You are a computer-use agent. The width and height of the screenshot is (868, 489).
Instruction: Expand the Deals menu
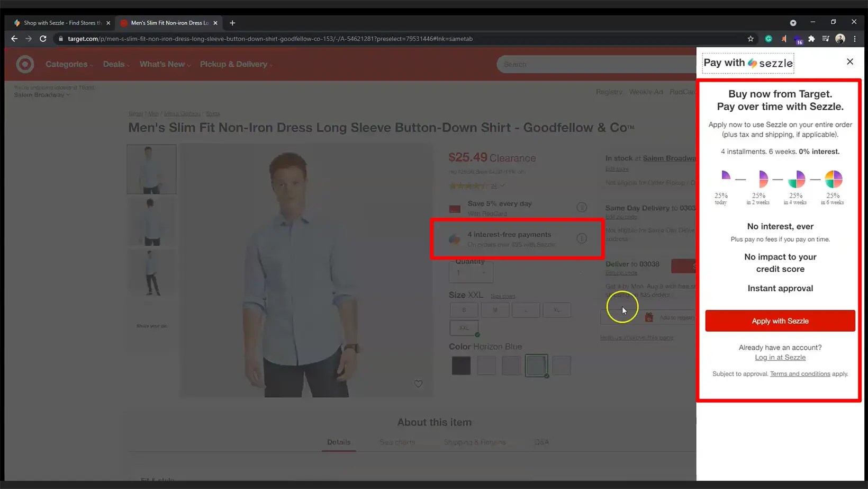[x=116, y=64]
